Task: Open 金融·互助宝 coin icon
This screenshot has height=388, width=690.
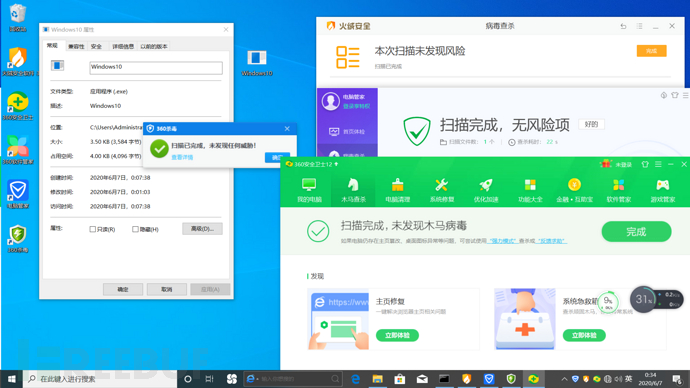Action: click(x=574, y=190)
